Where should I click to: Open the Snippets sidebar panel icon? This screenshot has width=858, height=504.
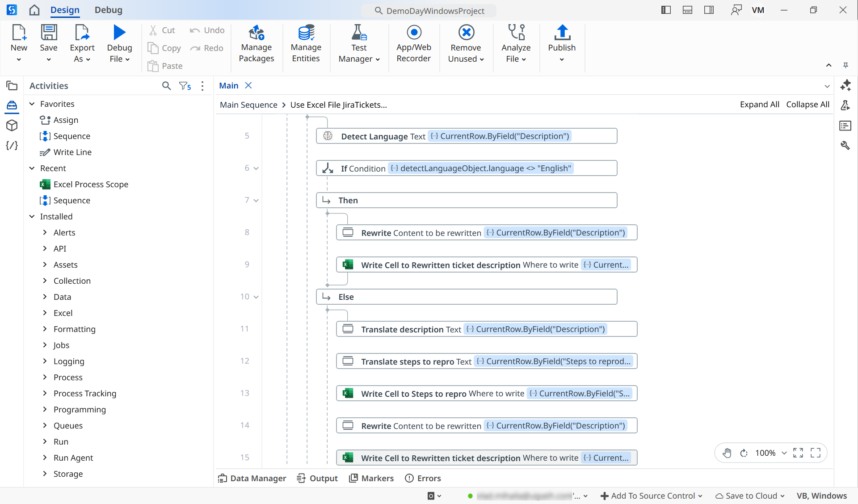click(x=12, y=146)
